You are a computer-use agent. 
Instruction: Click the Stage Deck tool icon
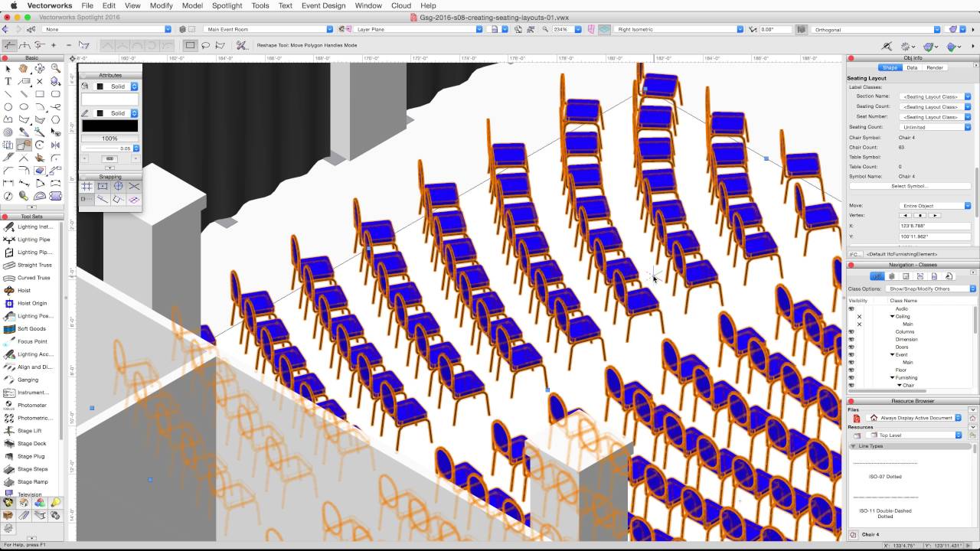[x=9, y=443]
